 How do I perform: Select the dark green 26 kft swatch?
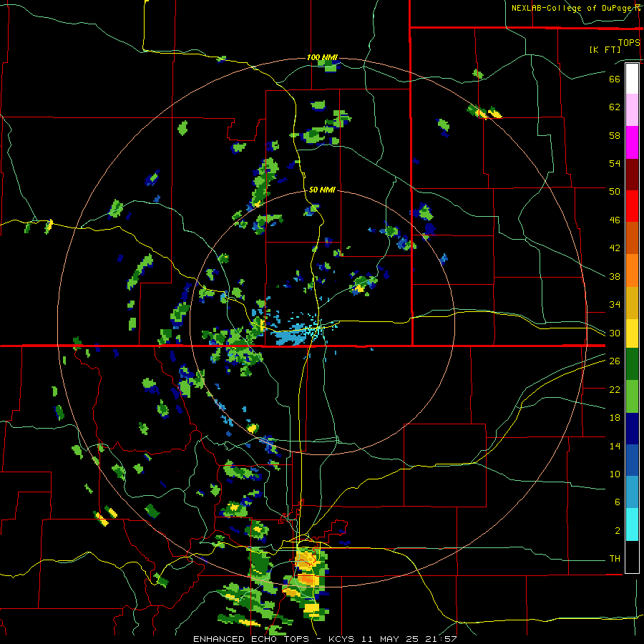(x=632, y=364)
